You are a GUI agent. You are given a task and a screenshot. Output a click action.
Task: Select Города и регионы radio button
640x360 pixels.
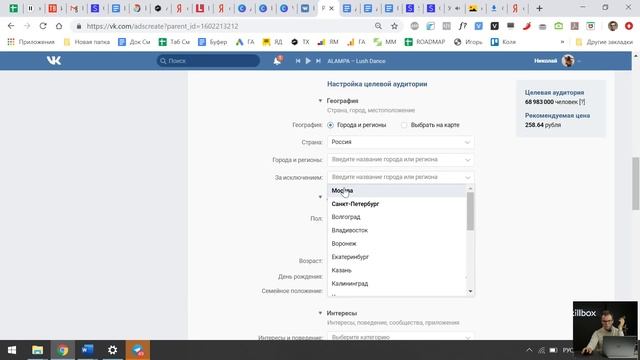(x=330, y=125)
